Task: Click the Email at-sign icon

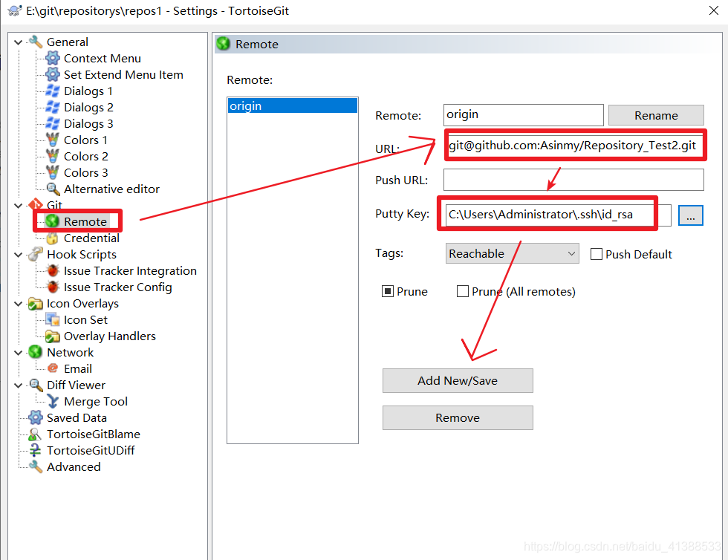Action: [x=53, y=368]
